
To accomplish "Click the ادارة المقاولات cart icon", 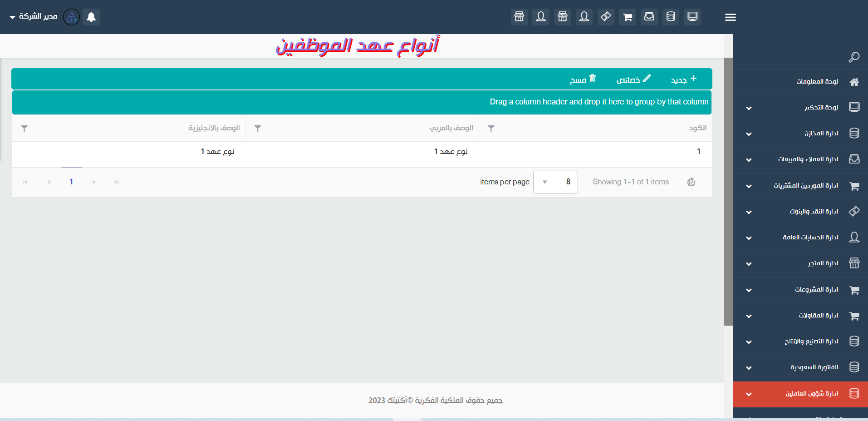I will (x=854, y=316).
